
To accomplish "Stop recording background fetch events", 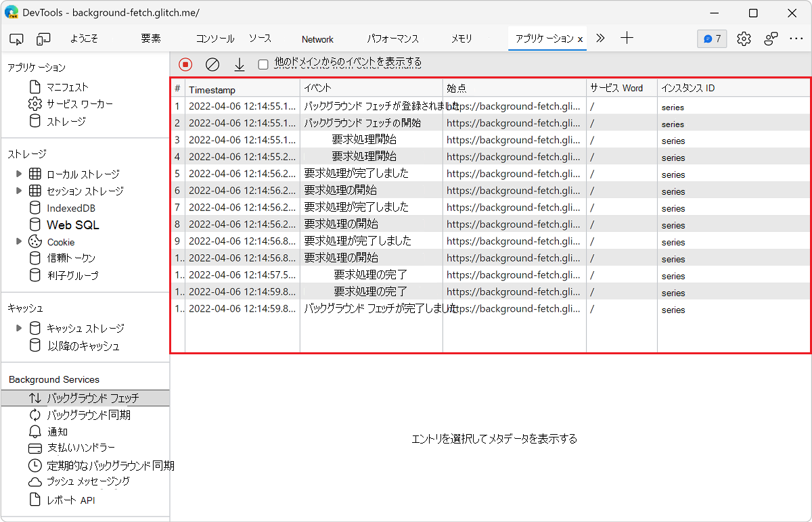I will pyautogui.click(x=185, y=64).
